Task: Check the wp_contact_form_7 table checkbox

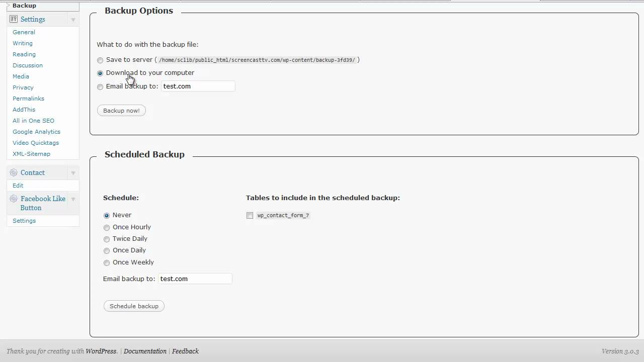Action: click(x=250, y=216)
